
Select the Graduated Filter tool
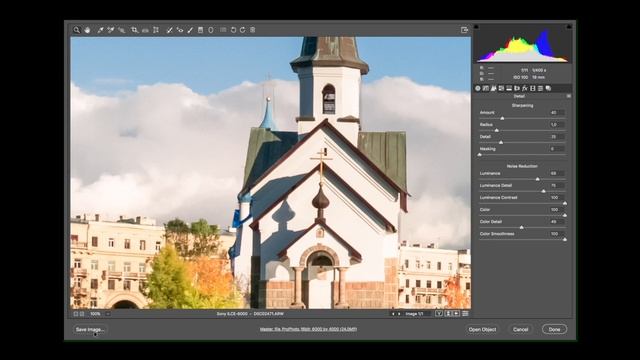pyautogui.click(x=200, y=30)
